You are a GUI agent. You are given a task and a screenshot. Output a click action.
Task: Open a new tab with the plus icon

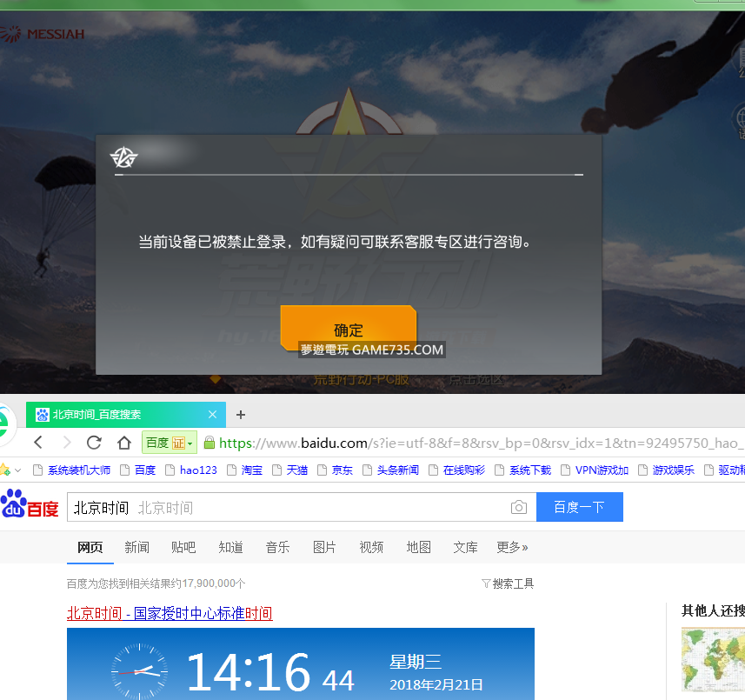click(x=241, y=415)
